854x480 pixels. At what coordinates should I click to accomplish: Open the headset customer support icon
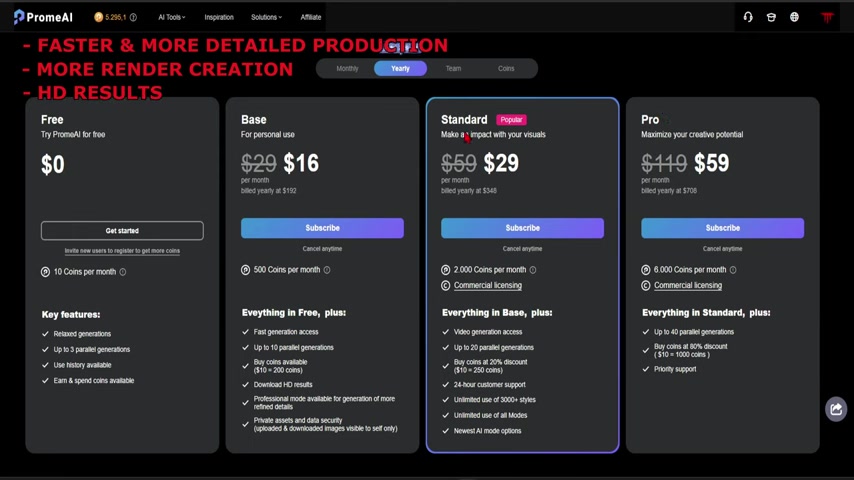tap(748, 17)
